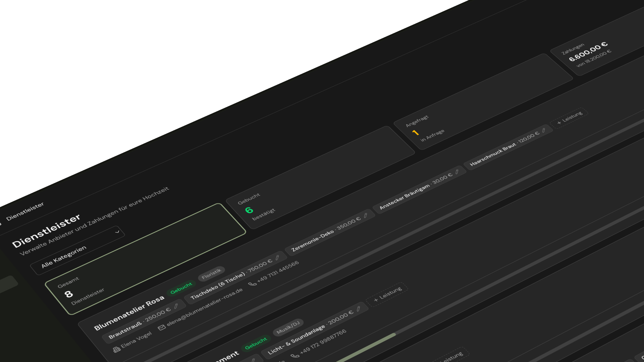Viewport: 644px width, 362px height.
Task: Click chevron arrow in Alle Kategorien selector
Action: coord(117,232)
